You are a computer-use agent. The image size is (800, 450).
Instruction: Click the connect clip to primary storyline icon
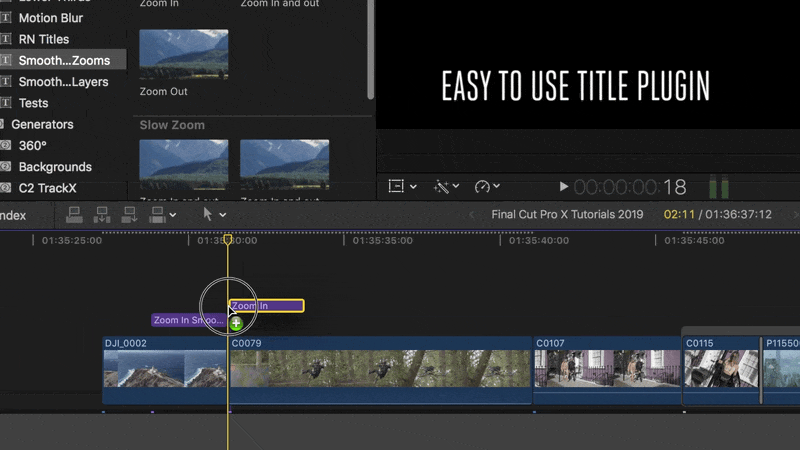pyautogui.click(x=73, y=214)
